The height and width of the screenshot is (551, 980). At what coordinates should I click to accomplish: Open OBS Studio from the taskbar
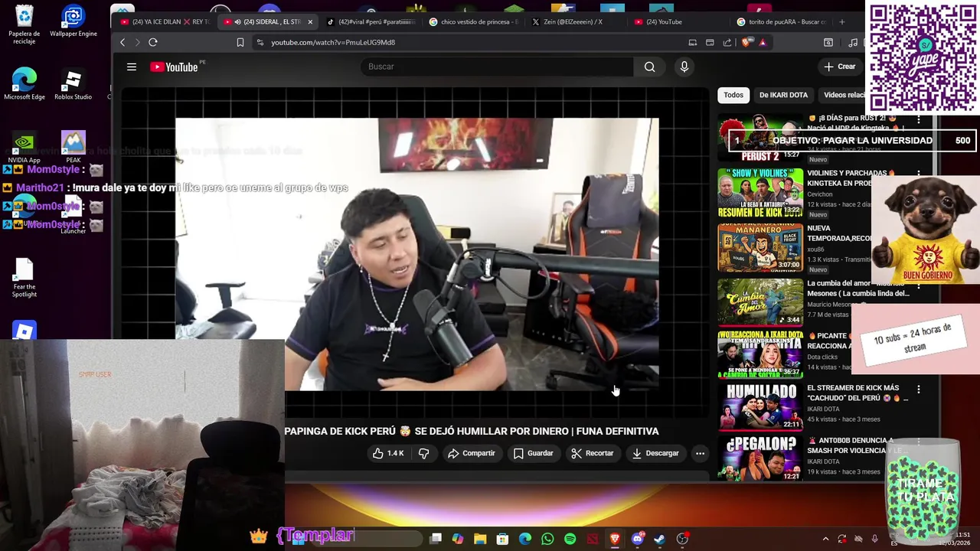click(x=682, y=539)
